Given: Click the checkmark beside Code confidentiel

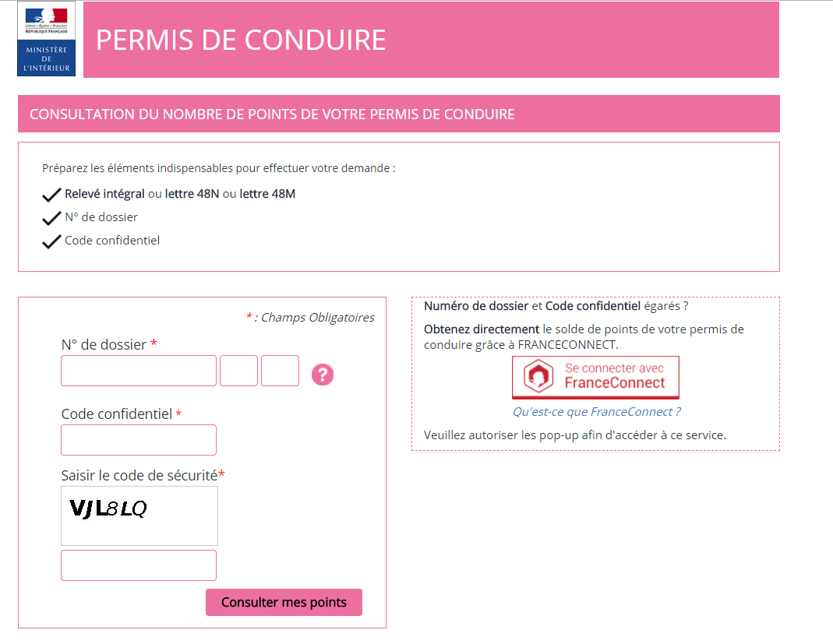Looking at the screenshot, I should pos(51,241).
